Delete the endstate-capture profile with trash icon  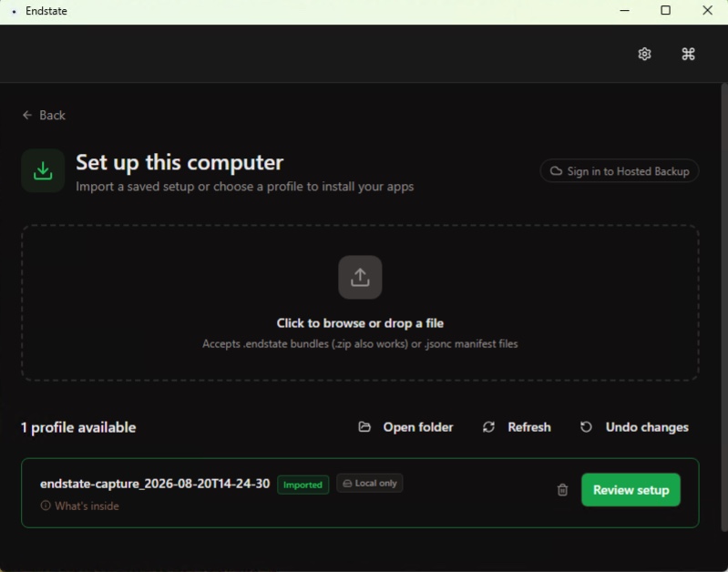click(562, 490)
